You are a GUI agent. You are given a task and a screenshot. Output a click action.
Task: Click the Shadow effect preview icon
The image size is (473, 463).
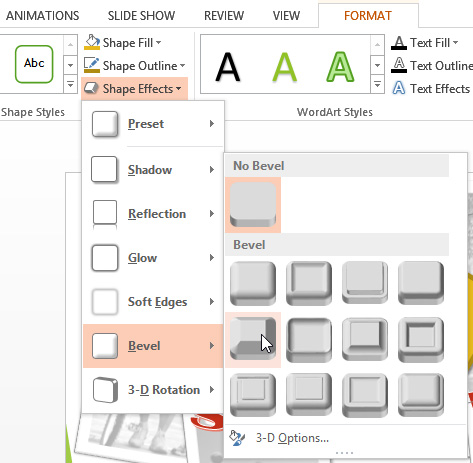click(104, 170)
